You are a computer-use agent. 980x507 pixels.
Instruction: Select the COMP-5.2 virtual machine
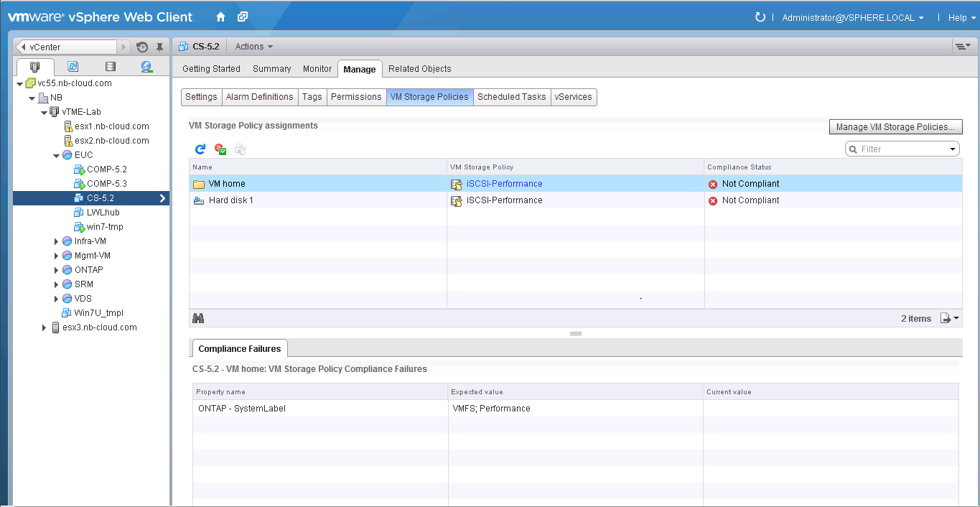106,169
